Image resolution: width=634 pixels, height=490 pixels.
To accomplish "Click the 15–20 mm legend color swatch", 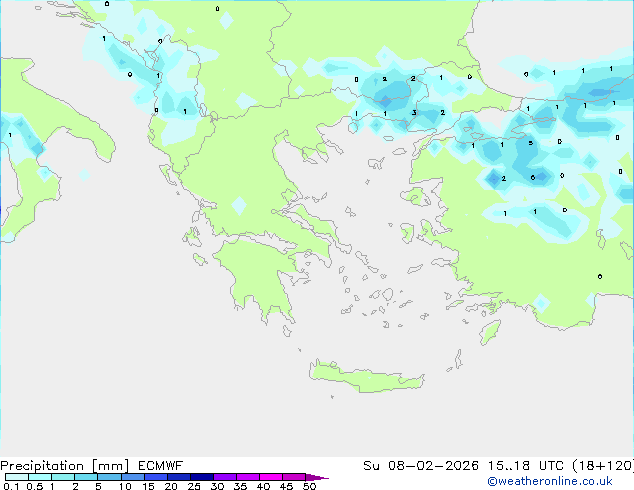I will coord(156,477).
